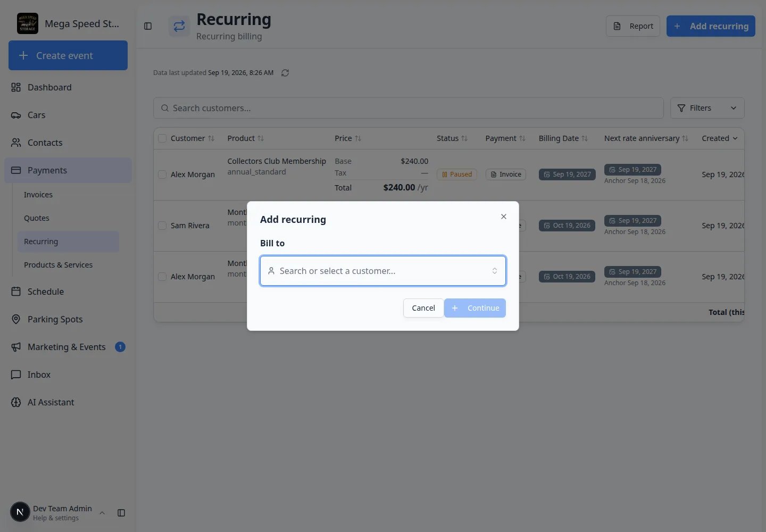
Task: Click the Mega Speed Storage logo
Action: [x=28, y=23]
